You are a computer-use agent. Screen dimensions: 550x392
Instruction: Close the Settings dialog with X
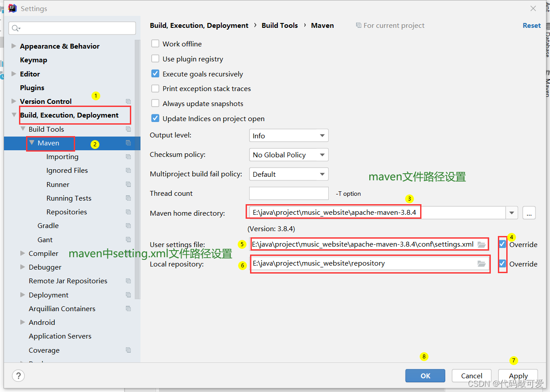tap(533, 8)
